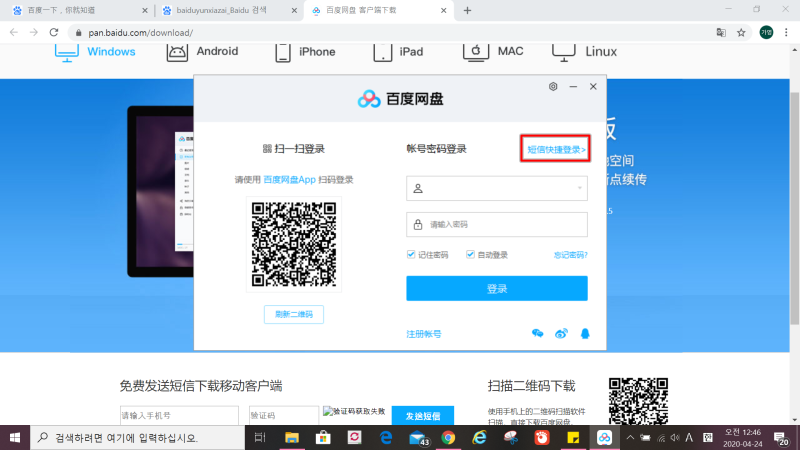Select the MAC platform tab
The image size is (800, 450).
[493, 52]
